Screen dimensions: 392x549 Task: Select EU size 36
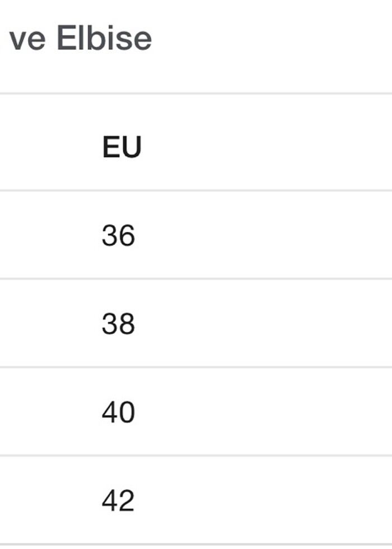pos(118,235)
